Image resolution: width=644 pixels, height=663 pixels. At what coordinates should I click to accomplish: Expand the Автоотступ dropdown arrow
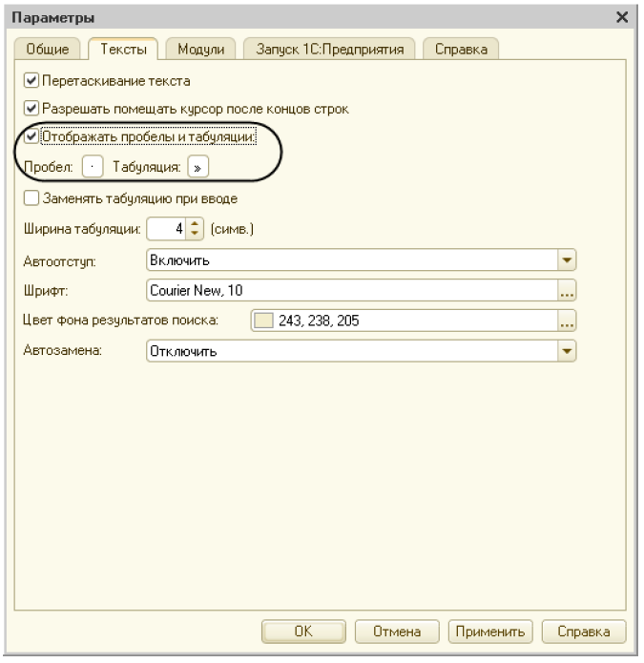point(567,259)
